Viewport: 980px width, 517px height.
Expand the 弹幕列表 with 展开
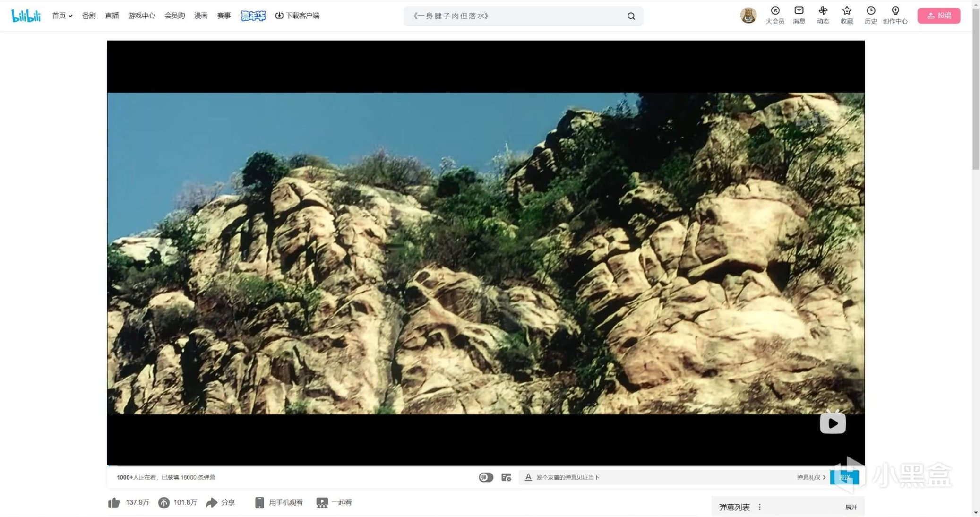[851, 507]
